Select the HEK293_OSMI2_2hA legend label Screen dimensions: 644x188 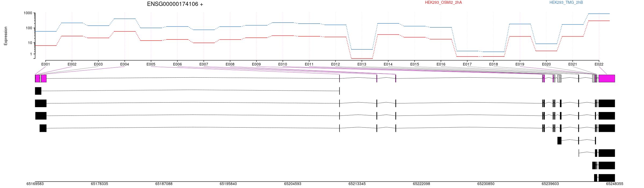tap(444, 2)
